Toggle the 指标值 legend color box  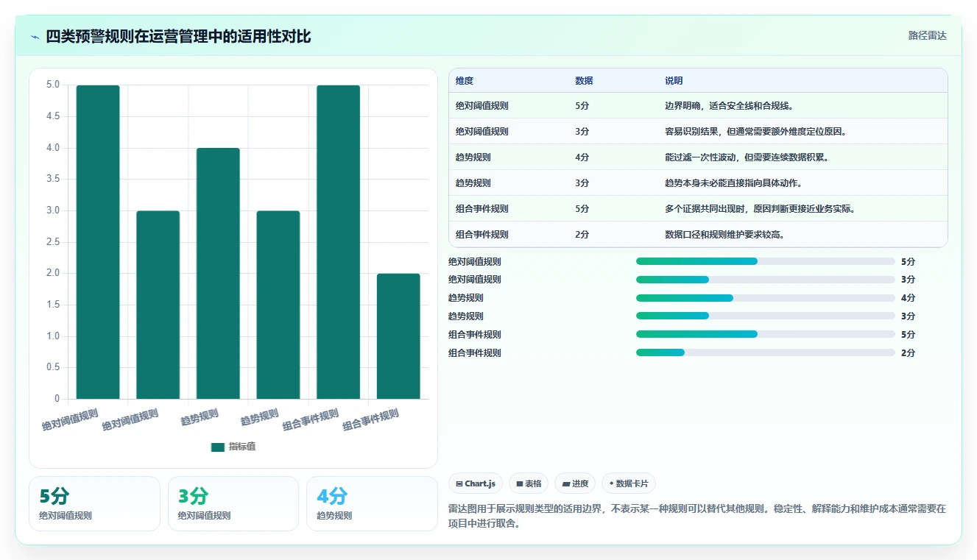[218, 447]
